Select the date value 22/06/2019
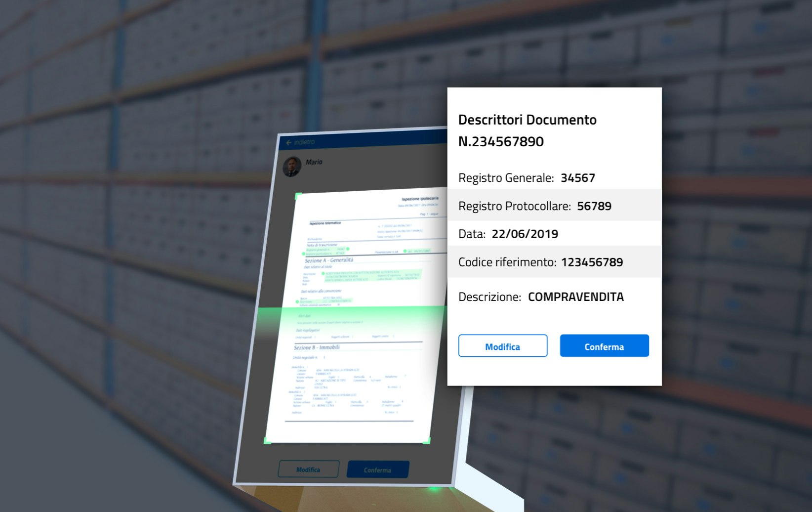Screen dimensions: 812x512 525,234
